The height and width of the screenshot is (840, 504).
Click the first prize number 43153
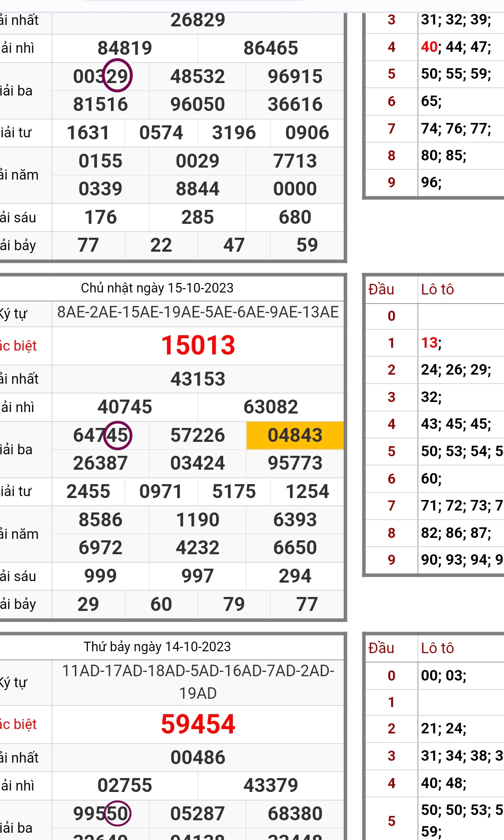click(198, 379)
